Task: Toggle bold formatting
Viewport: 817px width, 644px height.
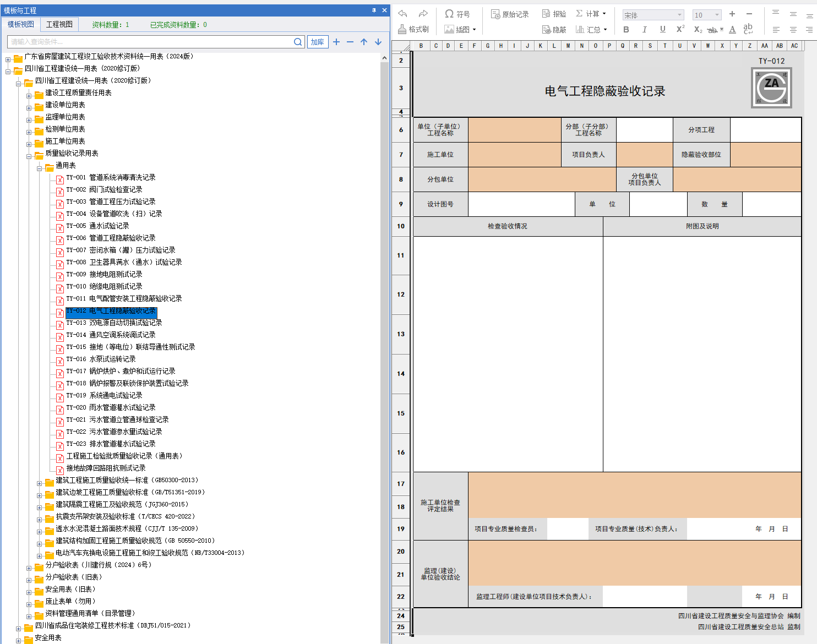Action: pos(626,29)
